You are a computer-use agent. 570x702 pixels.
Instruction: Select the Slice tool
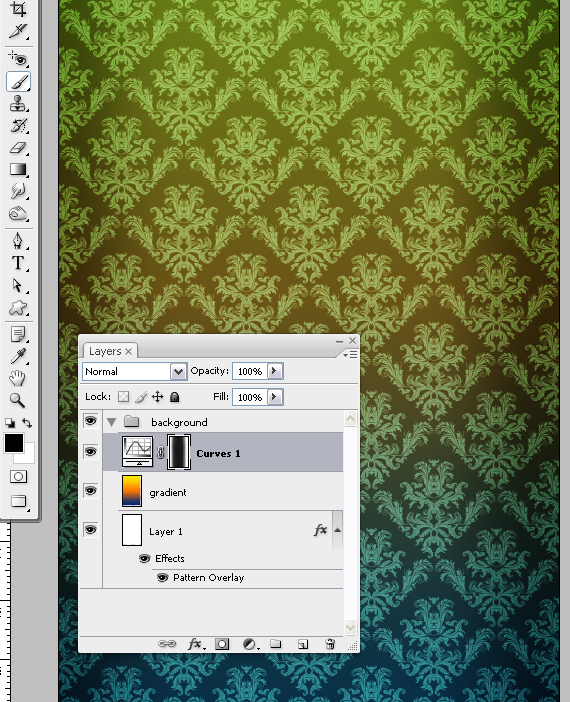(x=18, y=31)
